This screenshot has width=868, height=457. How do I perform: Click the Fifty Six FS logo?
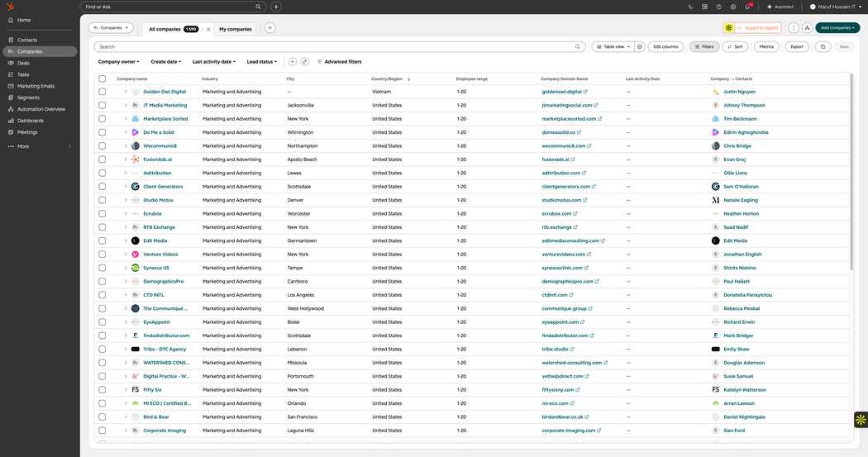coord(135,389)
